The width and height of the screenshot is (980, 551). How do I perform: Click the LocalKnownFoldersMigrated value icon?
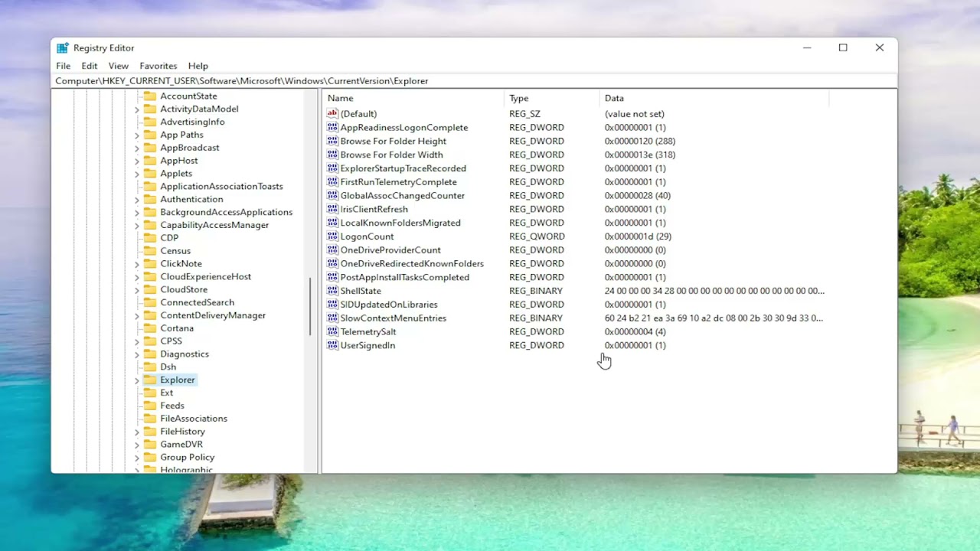[332, 223]
